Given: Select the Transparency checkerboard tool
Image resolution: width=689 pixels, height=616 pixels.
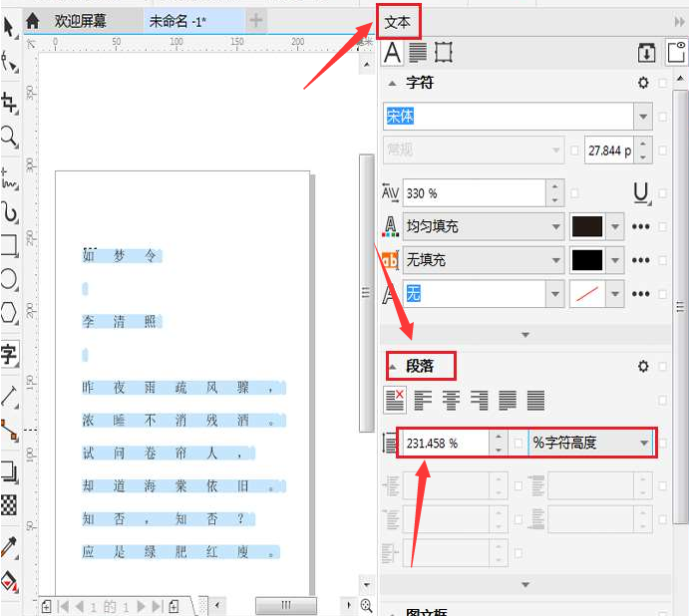Looking at the screenshot, I should 9,505.
